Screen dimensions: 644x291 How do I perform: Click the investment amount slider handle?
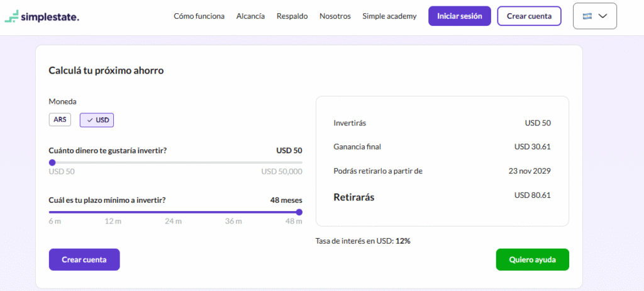(52, 163)
